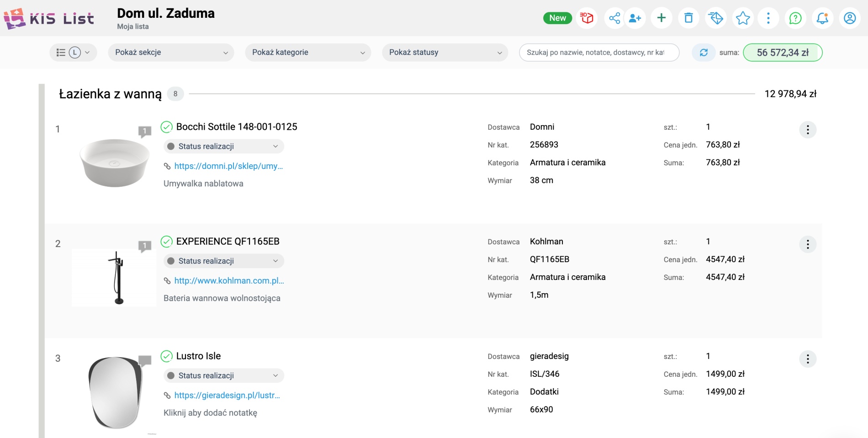Screen dimensions: 868x438
Task: Mark list as favorite with star icon
Action: (x=743, y=18)
